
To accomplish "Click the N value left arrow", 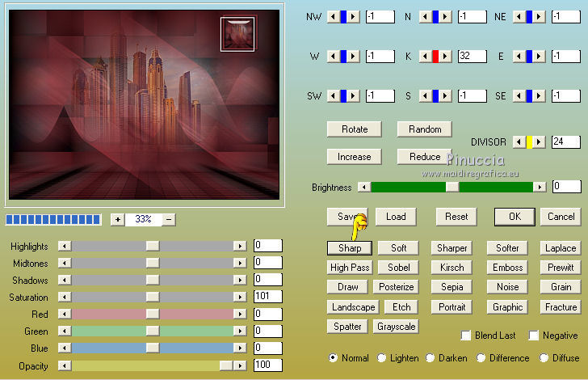I will click(425, 16).
